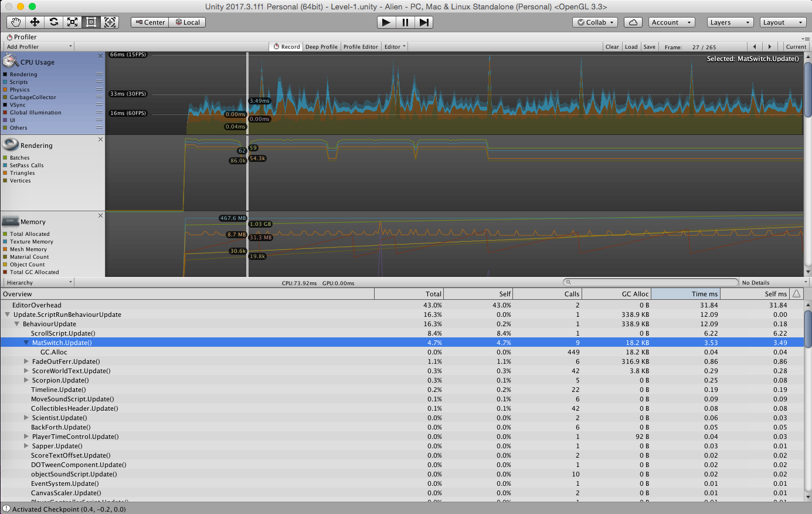The image size is (812, 514).
Task: Select the Hand tool
Action: (x=16, y=22)
